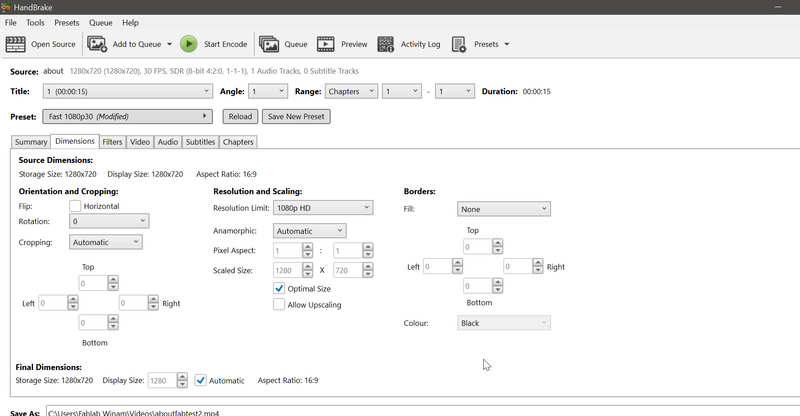Switch to the Audio tab
This screenshot has width=800, height=416.
[167, 142]
